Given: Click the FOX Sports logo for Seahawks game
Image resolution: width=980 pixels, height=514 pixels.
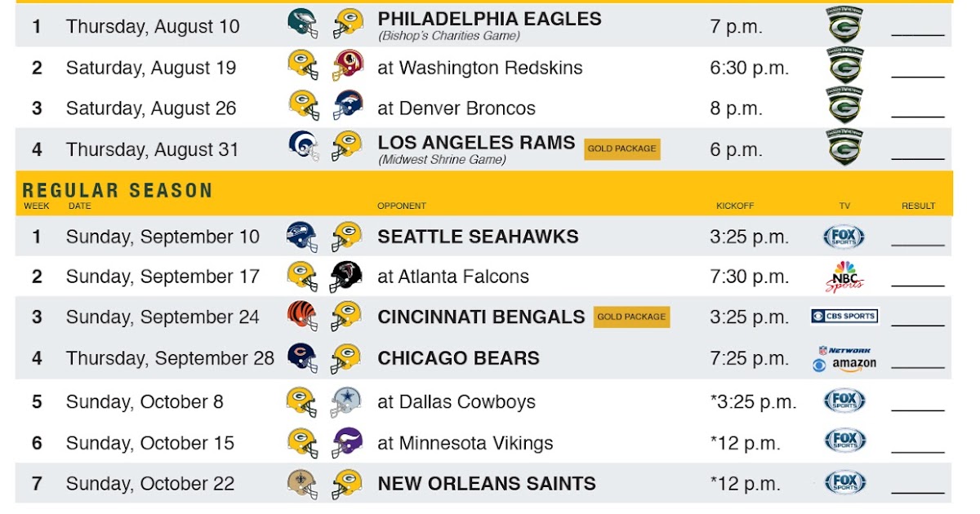Looking at the screenshot, I should 844,237.
